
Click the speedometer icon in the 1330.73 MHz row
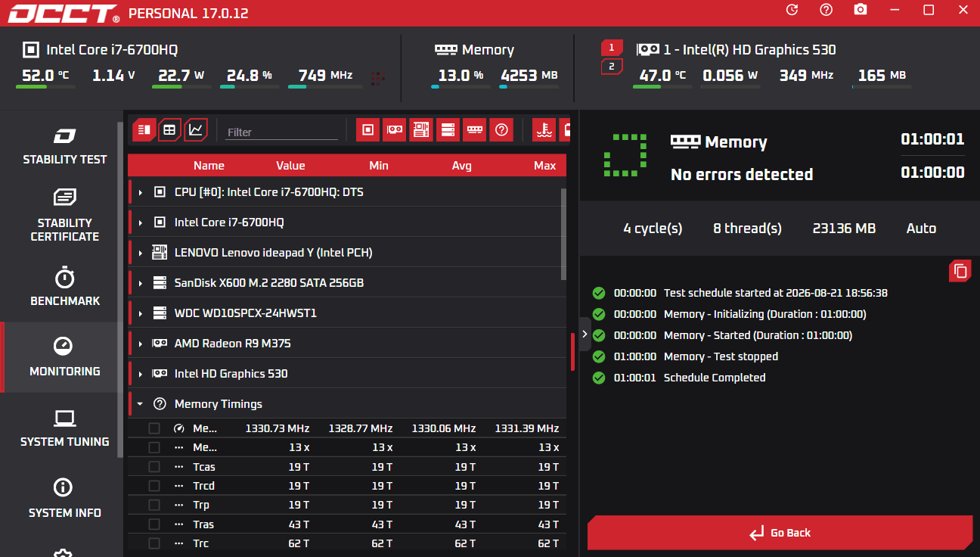click(179, 428)
